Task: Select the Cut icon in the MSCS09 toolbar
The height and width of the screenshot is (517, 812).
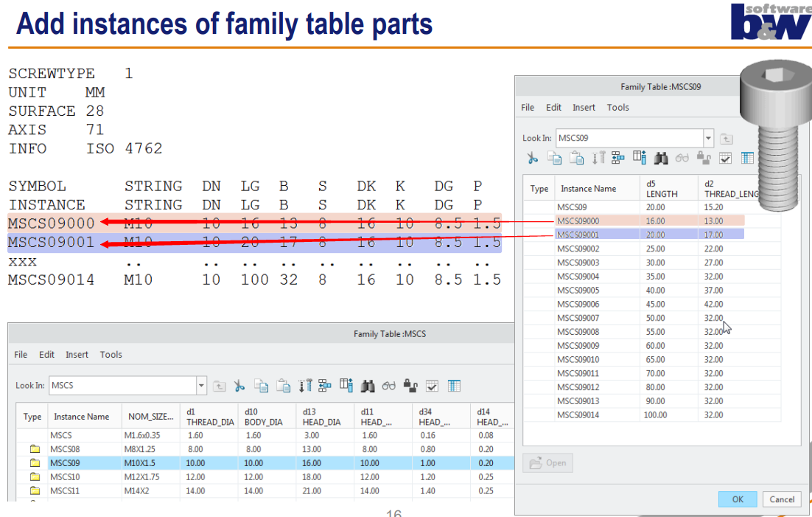Action: tap(532, 157)
